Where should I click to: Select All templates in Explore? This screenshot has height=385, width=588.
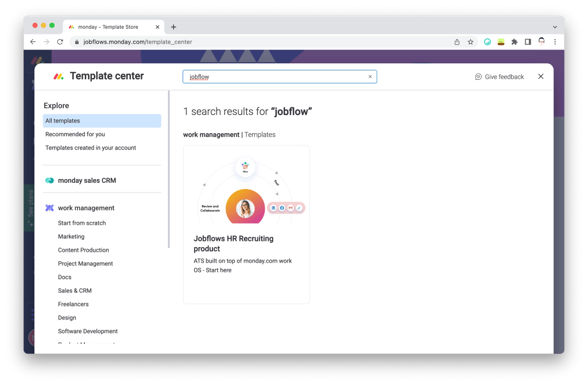[x=102, y=121]
